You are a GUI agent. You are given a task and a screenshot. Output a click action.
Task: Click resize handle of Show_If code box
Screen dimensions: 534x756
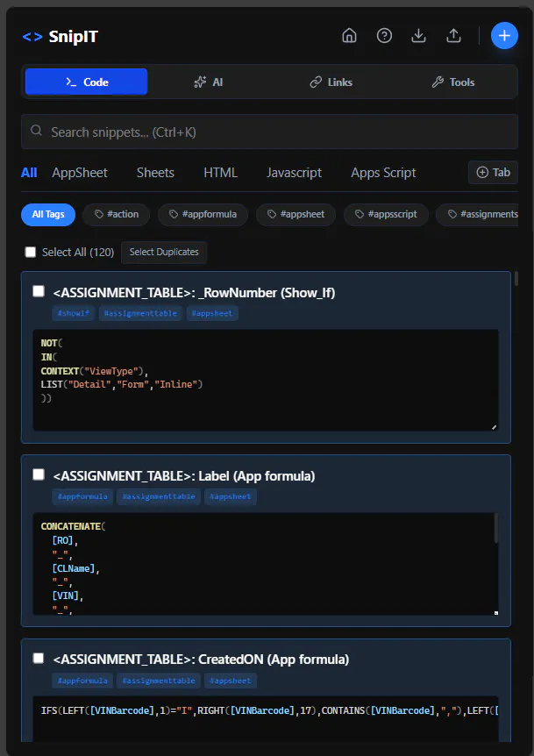pos(495,427)
